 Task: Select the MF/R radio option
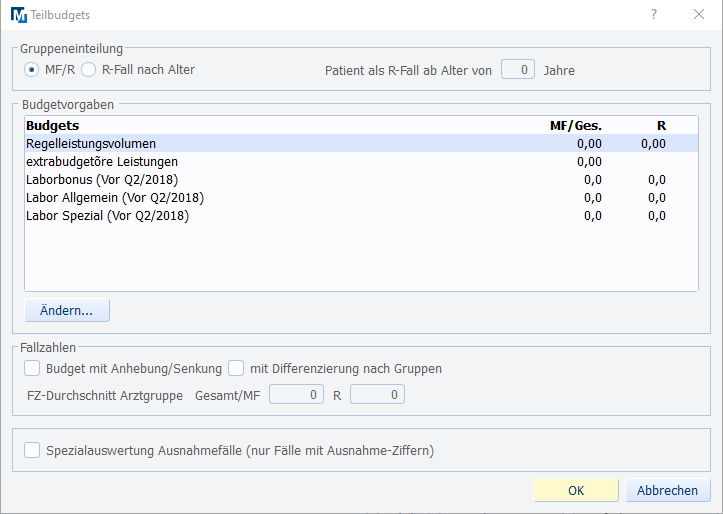tap(32, 70)
